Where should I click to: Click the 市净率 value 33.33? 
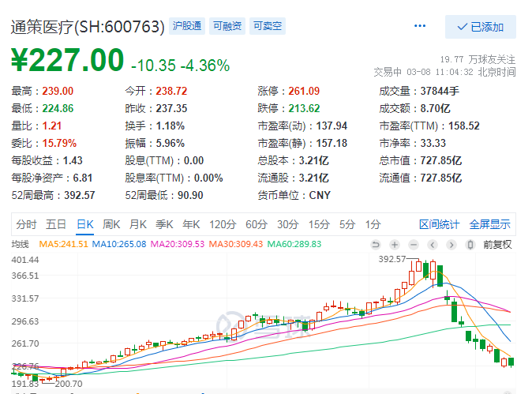click(x=433, y=143)
